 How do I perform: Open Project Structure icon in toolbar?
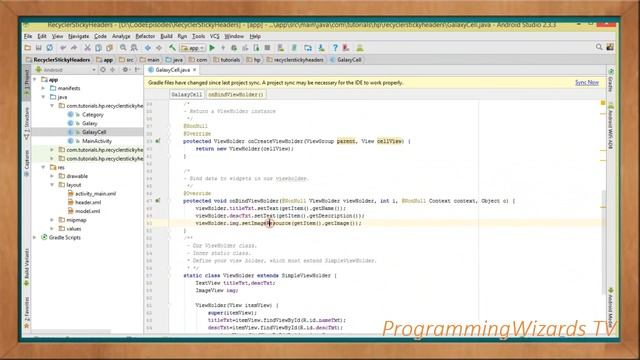[308, 48]
